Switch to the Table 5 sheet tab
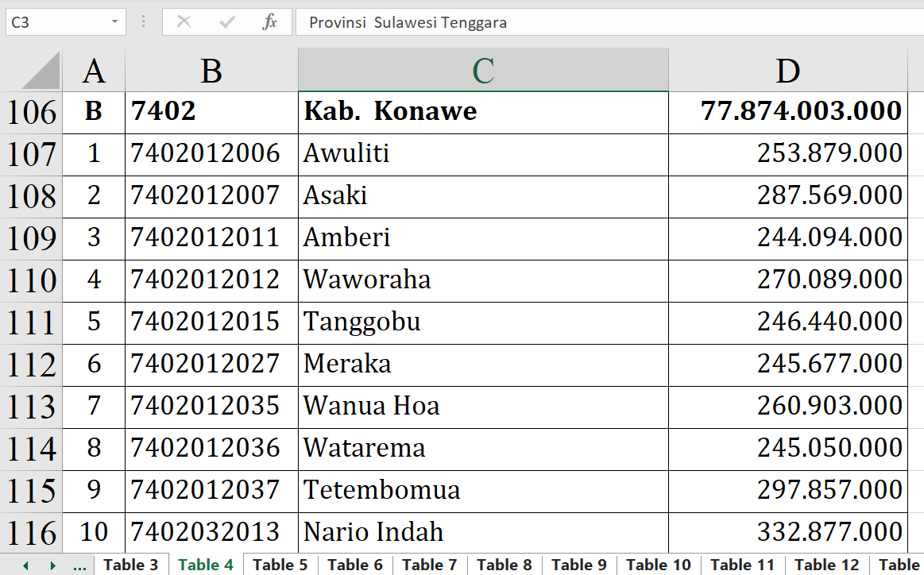This screenshot has width=924, height=575. pos(280,565)
